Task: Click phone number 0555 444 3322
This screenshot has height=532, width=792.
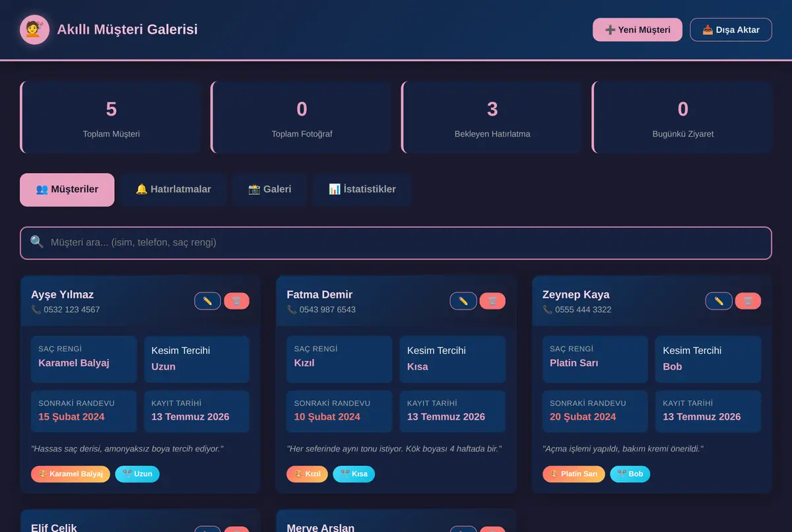Action: (583, 310)
